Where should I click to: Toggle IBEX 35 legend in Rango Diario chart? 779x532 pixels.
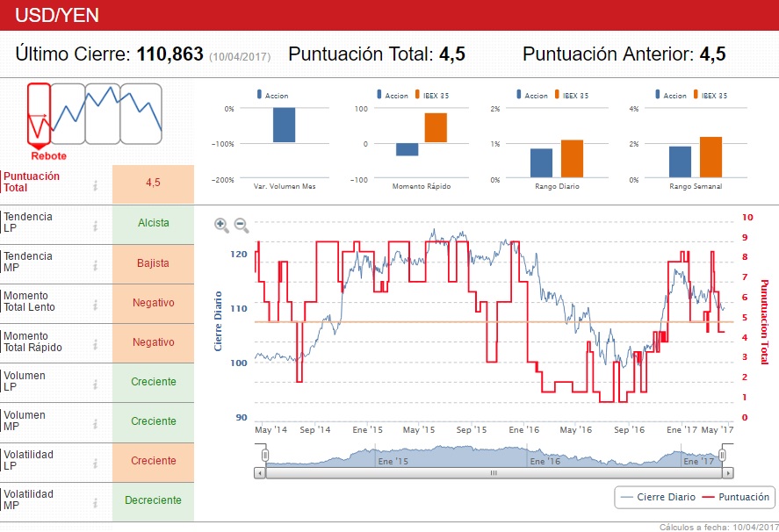click(x=572, y=95)
